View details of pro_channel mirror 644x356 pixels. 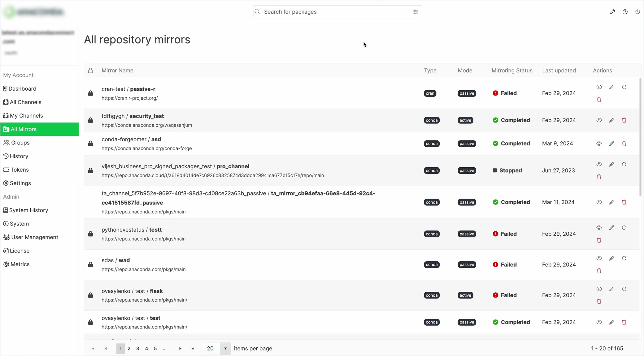599,164
